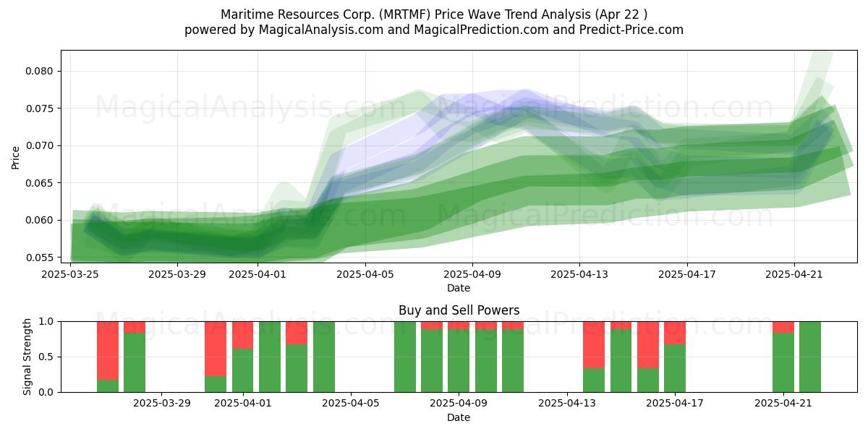Click the 0.070 price tick label

41,145
